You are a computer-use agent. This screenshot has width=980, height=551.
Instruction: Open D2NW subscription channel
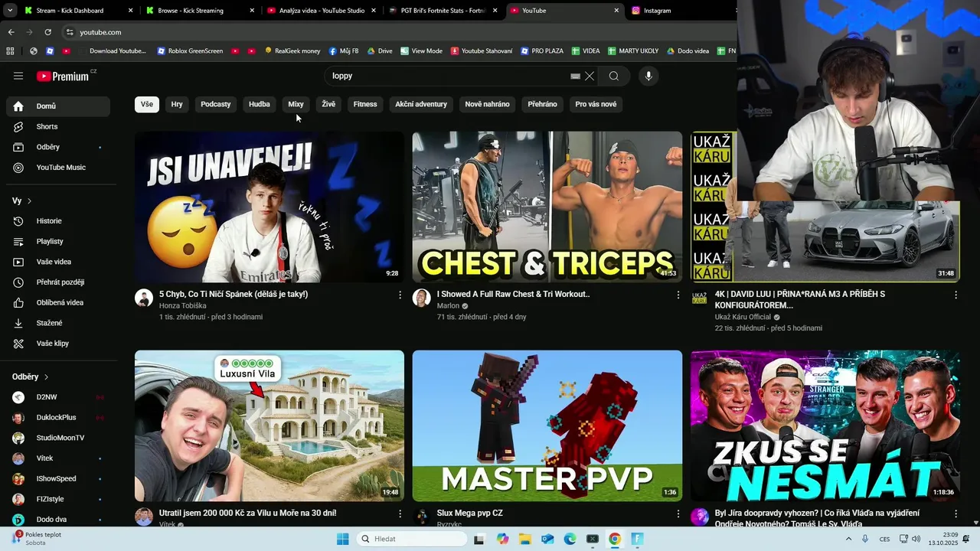[x=58, y=397]
